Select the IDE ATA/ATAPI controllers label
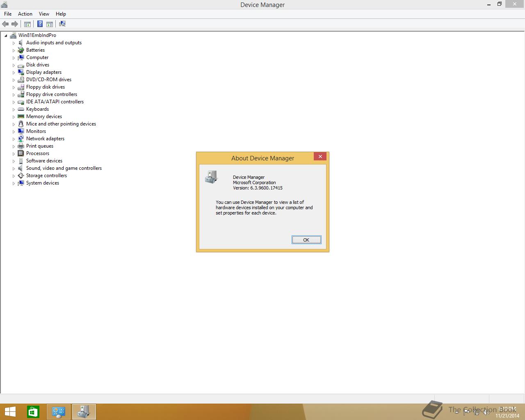The height and width of the screenshot is (420, 525). [55, 102]
